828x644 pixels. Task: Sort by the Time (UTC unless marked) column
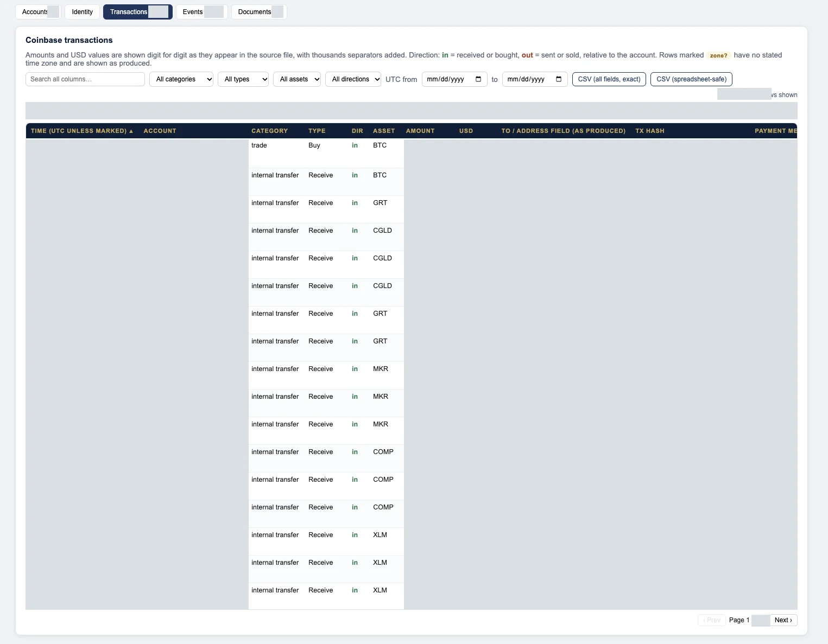point(82,131)
